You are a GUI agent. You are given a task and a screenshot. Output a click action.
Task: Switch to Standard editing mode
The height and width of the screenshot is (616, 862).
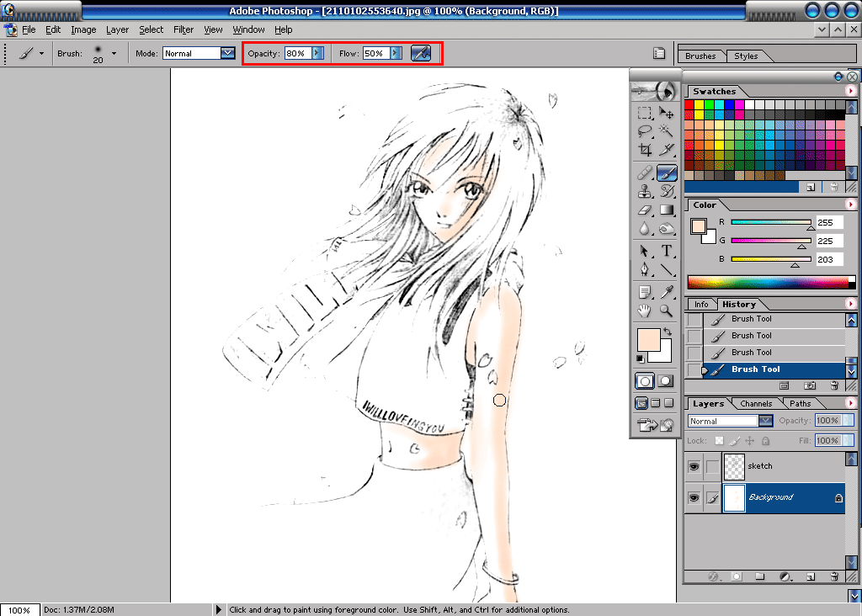point(644,381)
